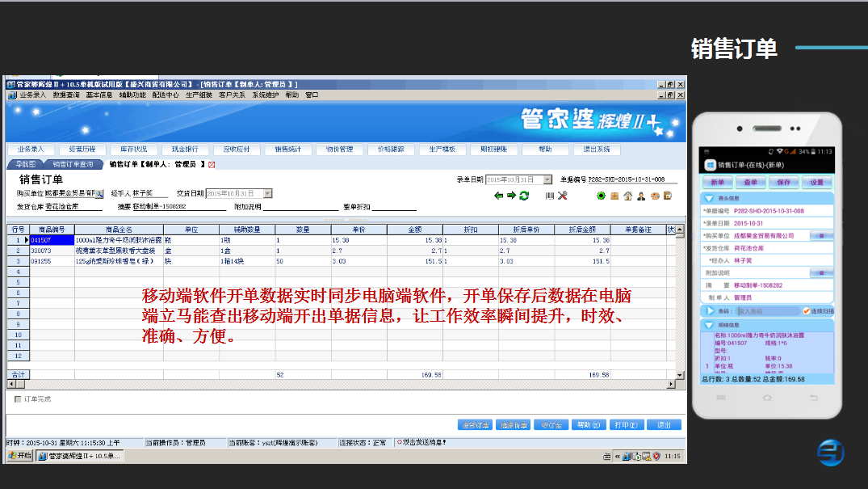Open the 配送中心 menu

(166, 95)
